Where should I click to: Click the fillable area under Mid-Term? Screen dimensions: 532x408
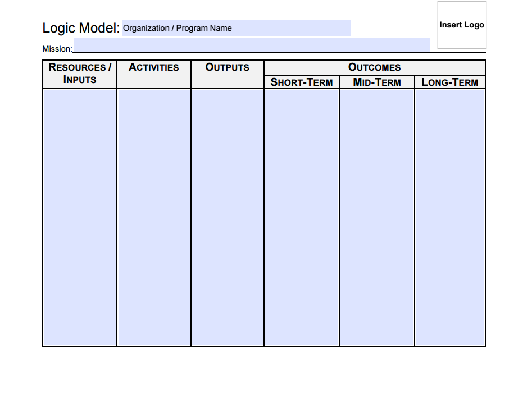(x=377, y=218)
